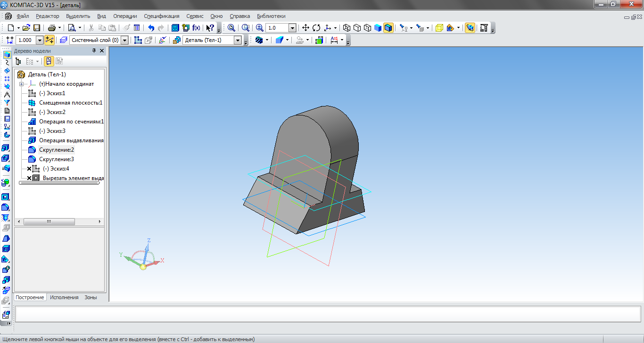
Task: Open the crane/library manager icon in toolbar
Action: click(484, 28)
